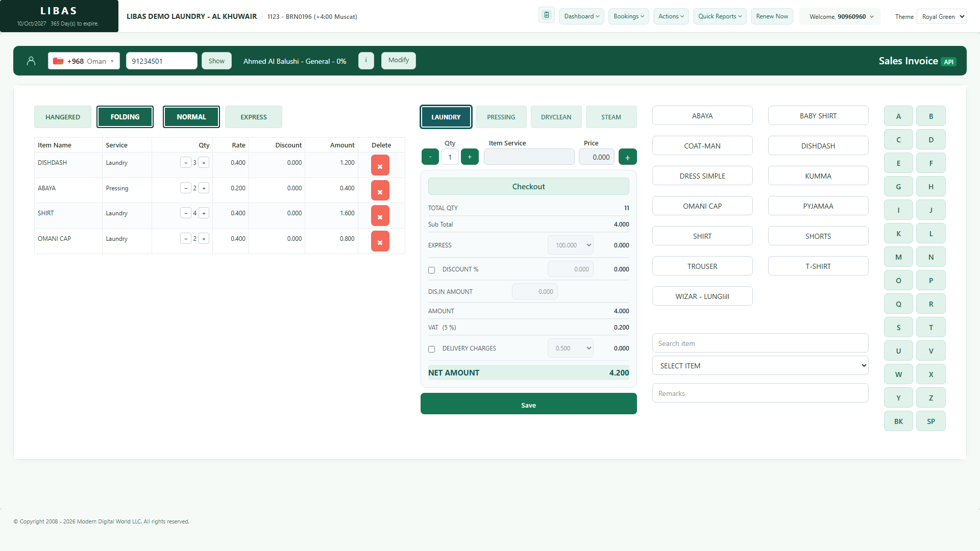This screenshot has height=551, width=980.
Task: Toggle HANGERED packing option
Action: click(x=63, y=117)
